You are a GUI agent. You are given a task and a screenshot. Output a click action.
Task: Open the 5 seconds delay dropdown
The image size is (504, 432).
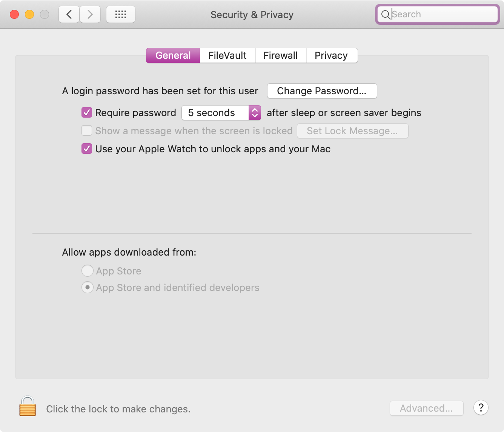[221, 113]
